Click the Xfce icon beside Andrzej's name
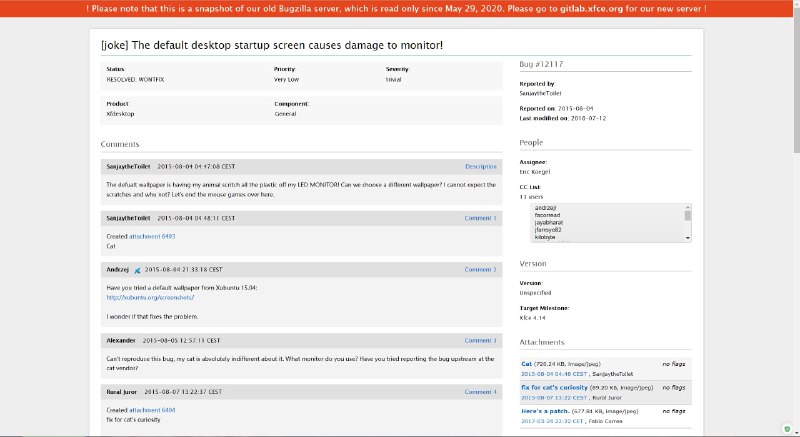The height and width of the screenshot is (437, 800). 138,270
